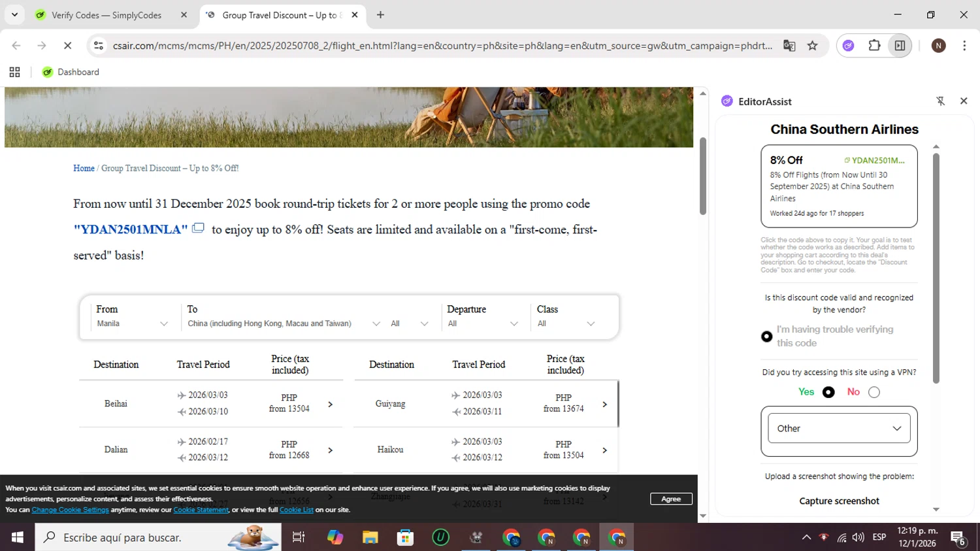Open the EditorAssist extension icon in toolbar

pos(848,46)
